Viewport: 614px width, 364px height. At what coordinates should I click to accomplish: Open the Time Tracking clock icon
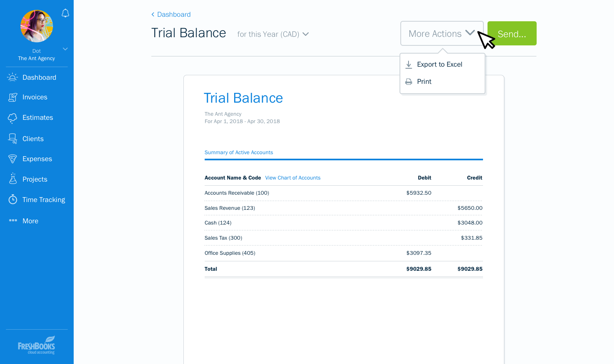(13, 200)
